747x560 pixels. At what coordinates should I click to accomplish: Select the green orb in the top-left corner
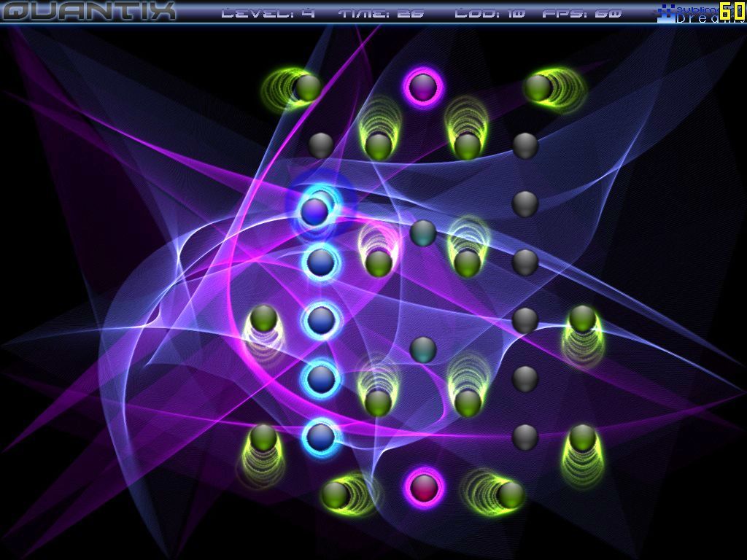coord(308,87)
